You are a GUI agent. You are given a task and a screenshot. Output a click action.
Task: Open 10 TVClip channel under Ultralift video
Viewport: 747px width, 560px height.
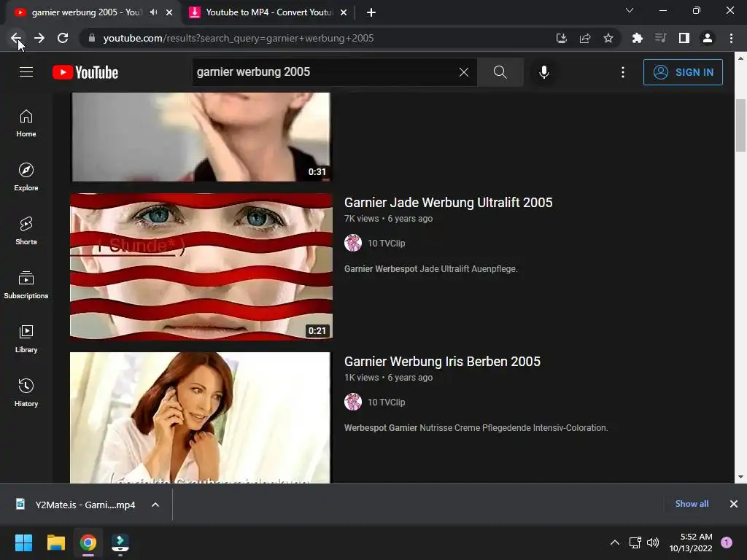coord(387,244)
